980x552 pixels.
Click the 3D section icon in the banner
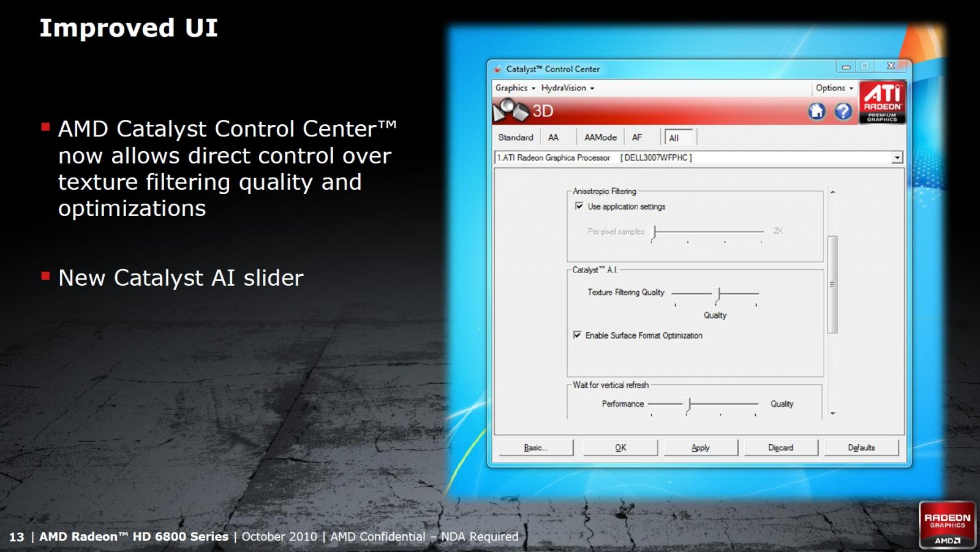point(511,110)
